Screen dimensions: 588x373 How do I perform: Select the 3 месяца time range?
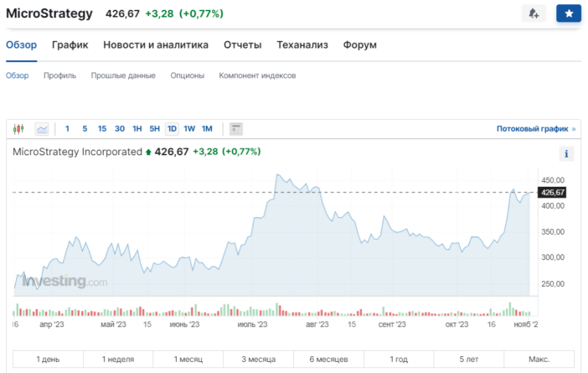coord(260,359)
